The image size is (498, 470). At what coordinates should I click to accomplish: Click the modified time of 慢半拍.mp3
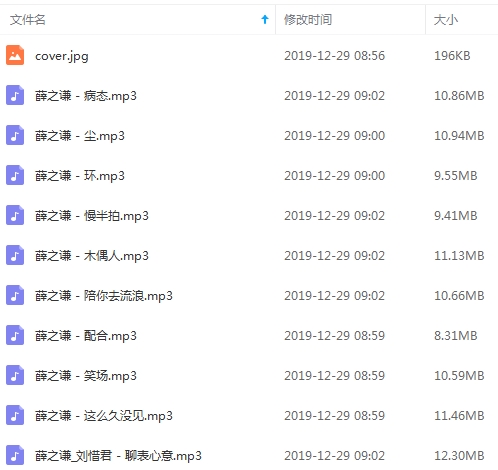pyautogui.click(x=334, y=216)
